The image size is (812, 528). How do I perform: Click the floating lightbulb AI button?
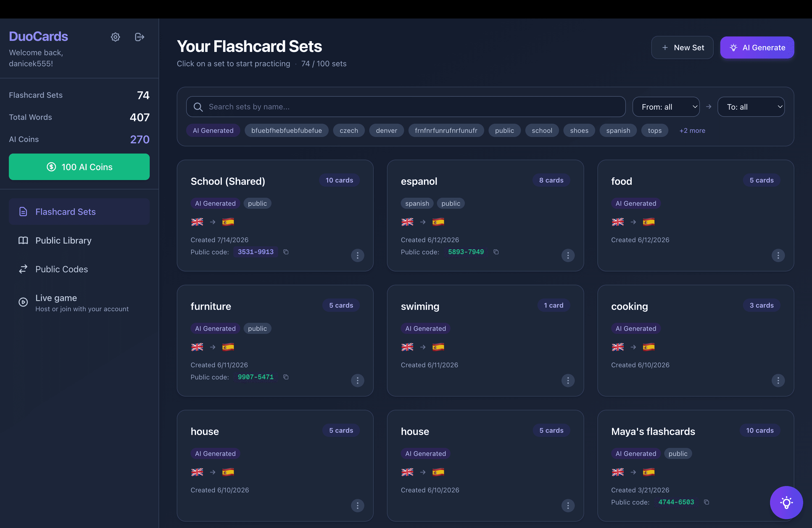(x=786, y=502)
